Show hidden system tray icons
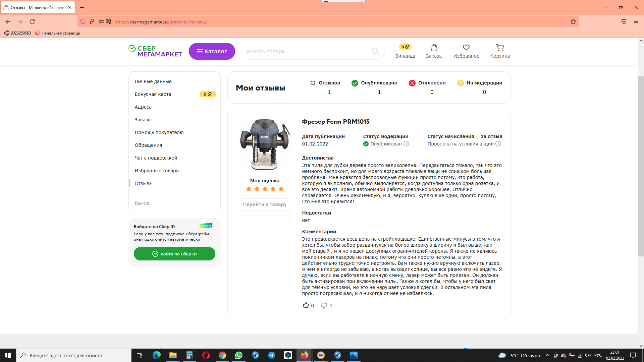 548,355
